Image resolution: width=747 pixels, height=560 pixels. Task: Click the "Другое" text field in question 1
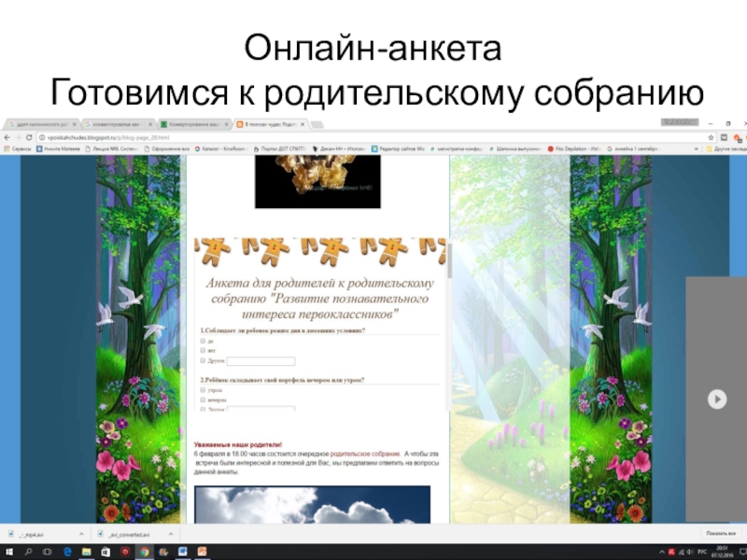261,361
